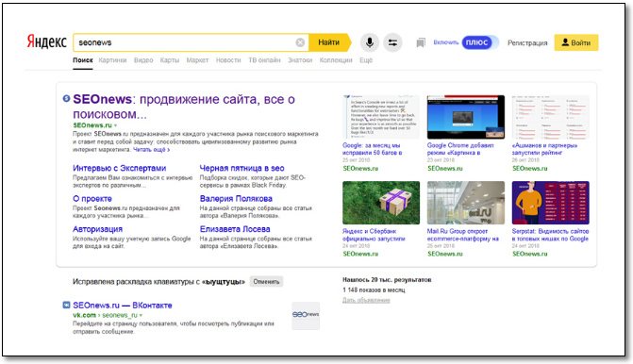Screen dimensions: 633x364
Task: Open the Google 50 багов article thumbnail
Action: point(381,117)
